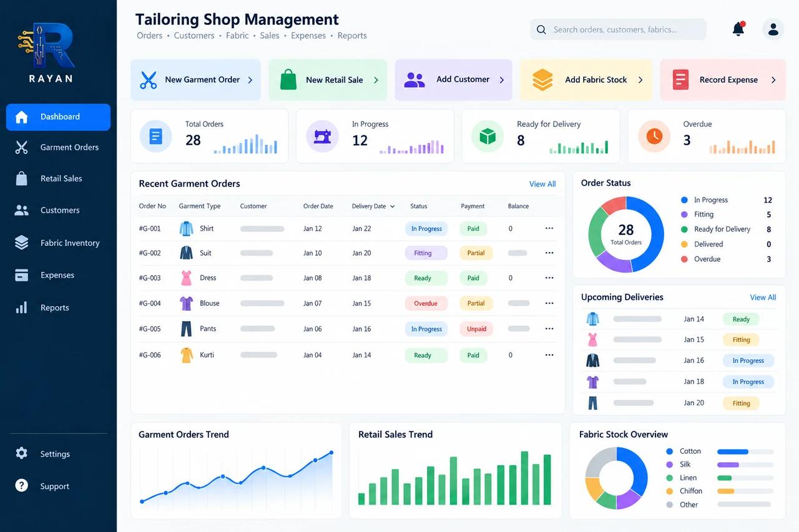Click View All in Recent Garment Orders
The width and height of the screenshot is (799, 532).
click(542, 184)
